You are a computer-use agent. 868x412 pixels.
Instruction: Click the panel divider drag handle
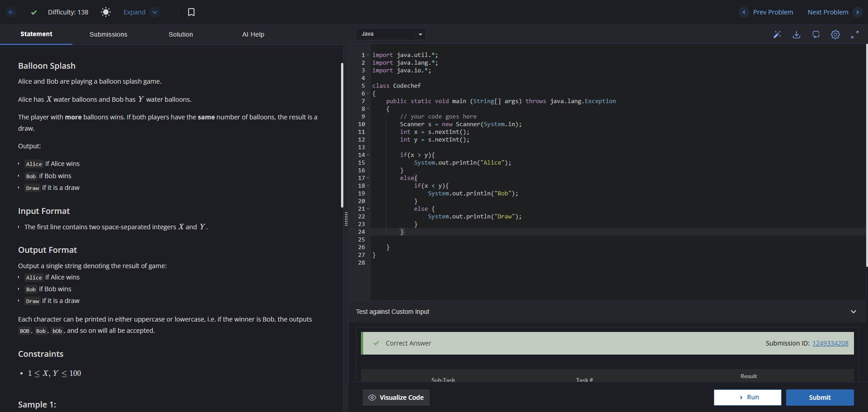[x=346, y=218]
